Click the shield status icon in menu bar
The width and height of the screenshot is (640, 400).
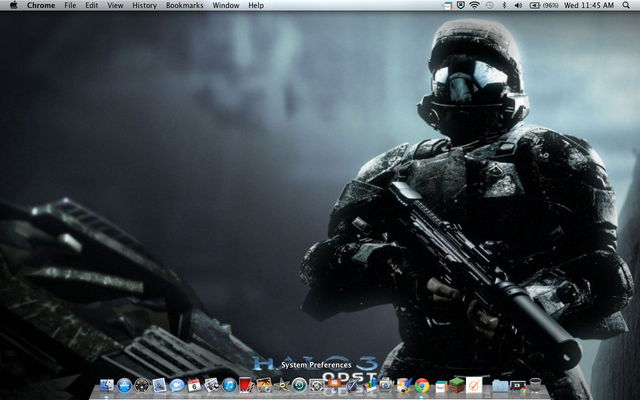coord(461,5)
